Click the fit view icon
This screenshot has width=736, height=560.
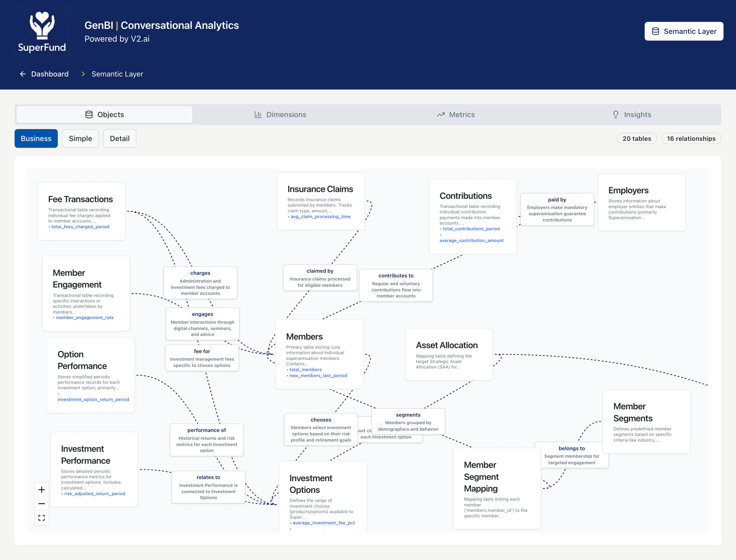[x=42, y=518]
